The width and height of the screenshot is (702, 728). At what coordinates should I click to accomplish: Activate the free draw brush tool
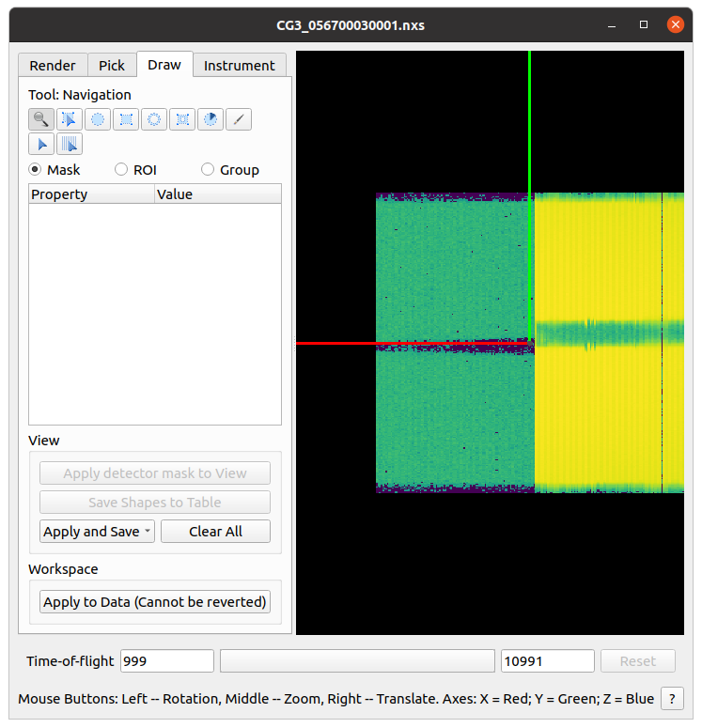[x=239, y=119]
